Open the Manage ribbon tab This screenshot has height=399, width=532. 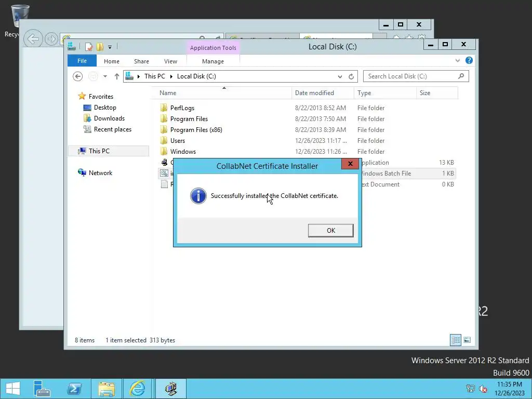212,61
